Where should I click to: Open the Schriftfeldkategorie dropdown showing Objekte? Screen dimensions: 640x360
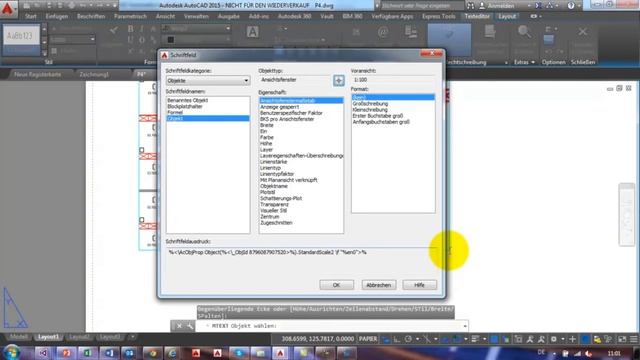click(x=208, y=81)
